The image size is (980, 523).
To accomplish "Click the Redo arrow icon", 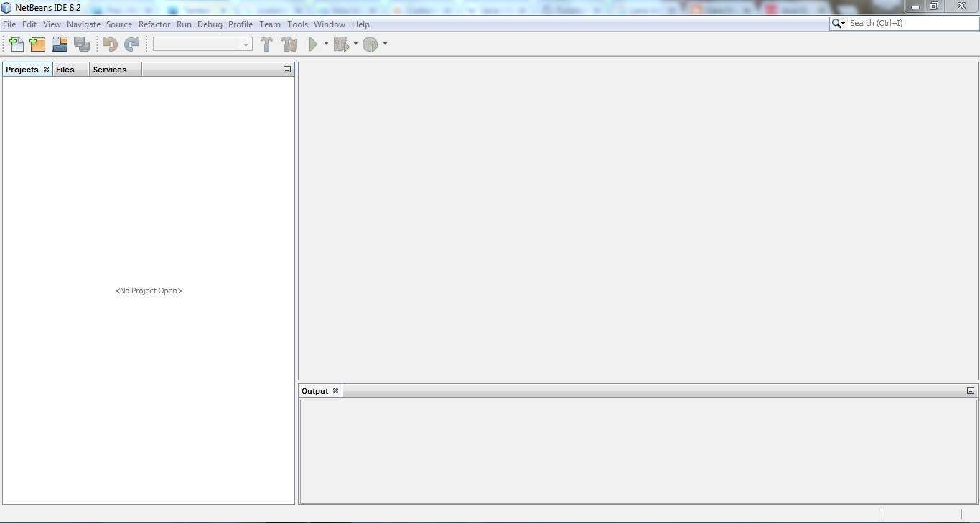I will [131, 44].
